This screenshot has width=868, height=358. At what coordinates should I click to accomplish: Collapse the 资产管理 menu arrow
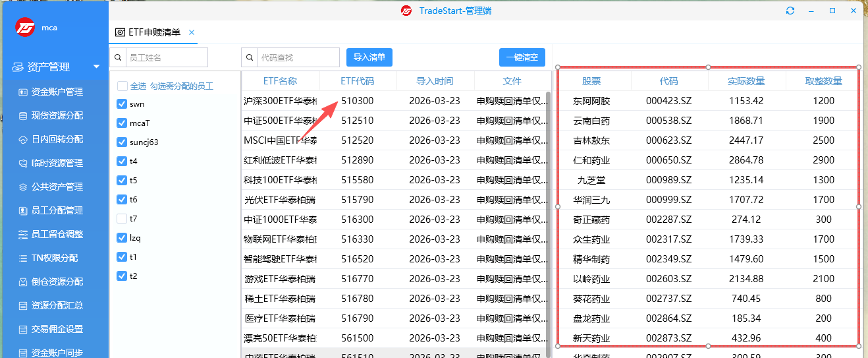96,67
